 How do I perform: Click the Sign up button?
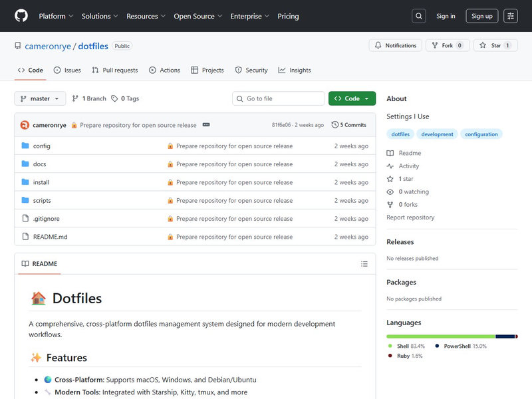click(x=481, y=16)
